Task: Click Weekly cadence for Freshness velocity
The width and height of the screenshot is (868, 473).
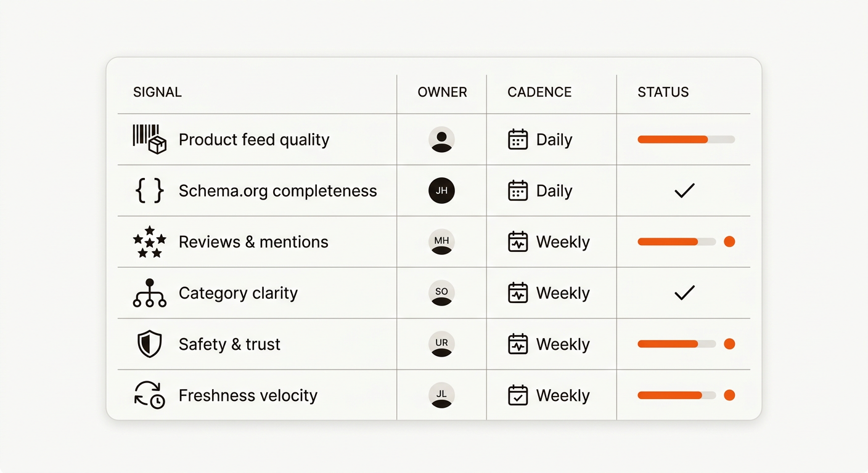Action: click(563, 395)
